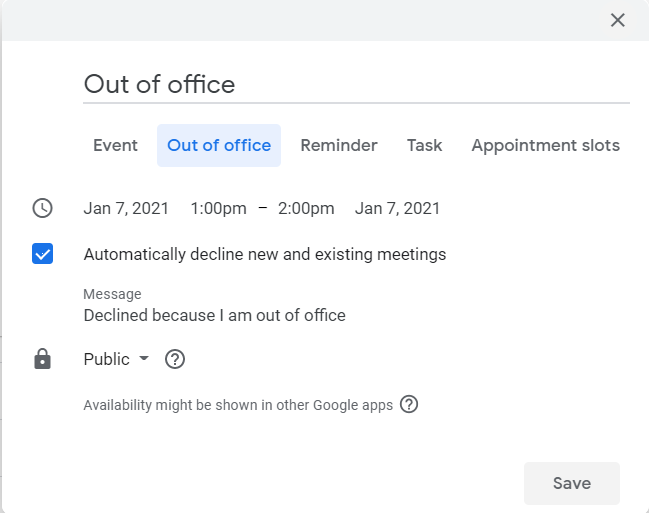Edit the decline message text
This screenshot has width=649, height=513.
coord(214,315)
